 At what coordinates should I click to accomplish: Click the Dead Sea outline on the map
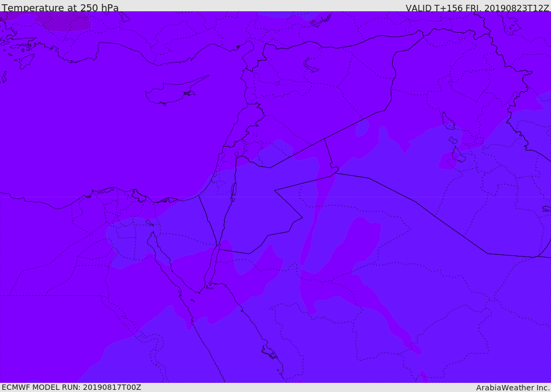232,192
